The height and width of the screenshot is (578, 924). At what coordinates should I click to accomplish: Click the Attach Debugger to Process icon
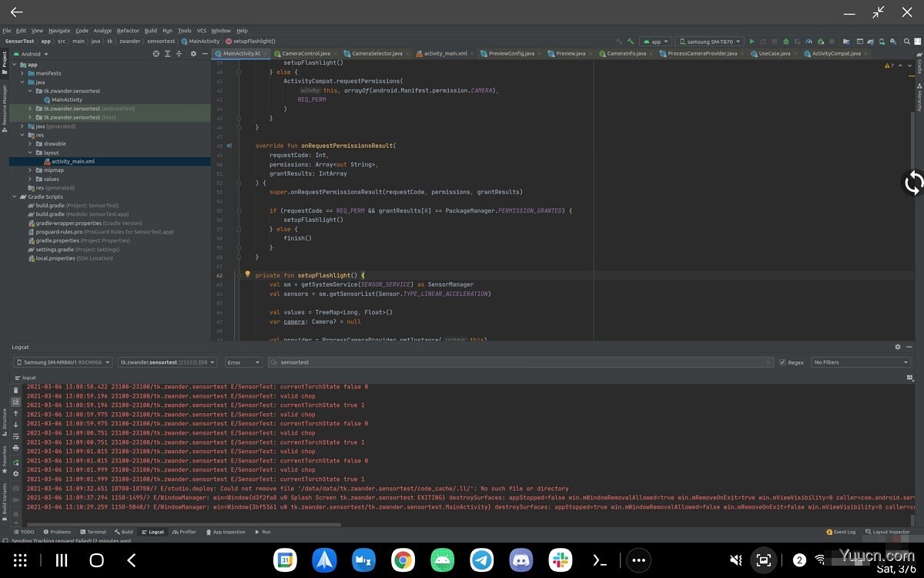(x=821, y=42)
